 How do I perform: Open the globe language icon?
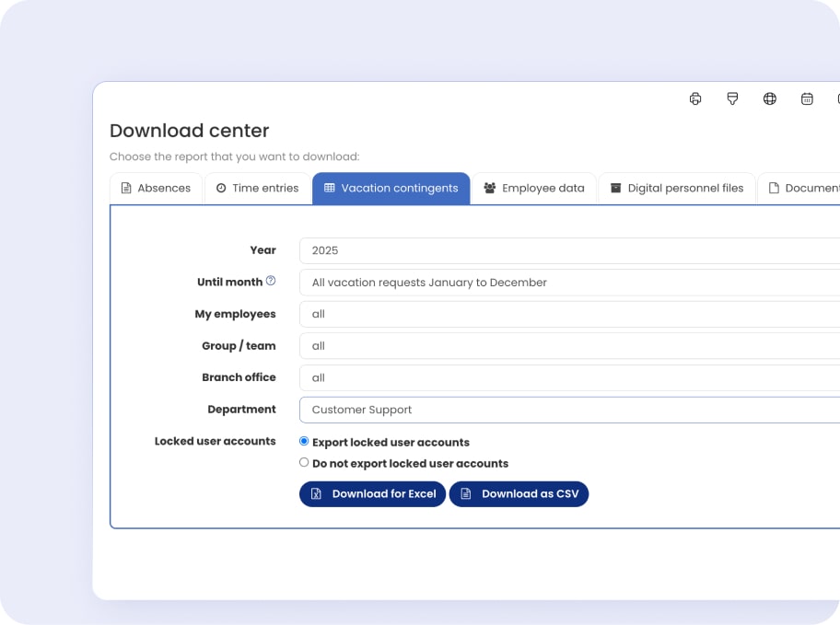770,98
